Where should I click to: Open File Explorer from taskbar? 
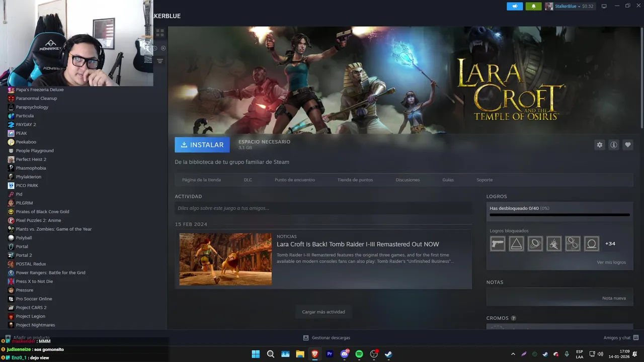300,354
